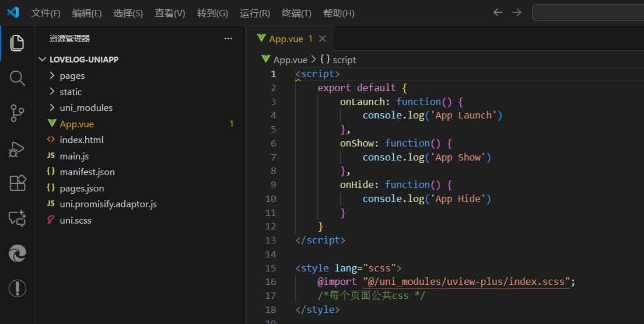Open the 终端(T) menu

[x=296, y=13]
